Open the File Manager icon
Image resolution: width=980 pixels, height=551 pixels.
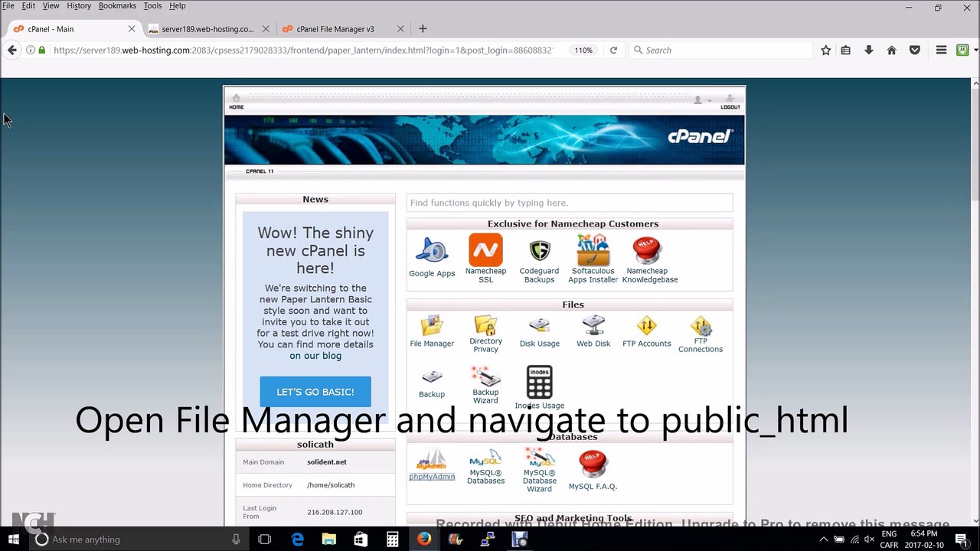coord(432,331)
